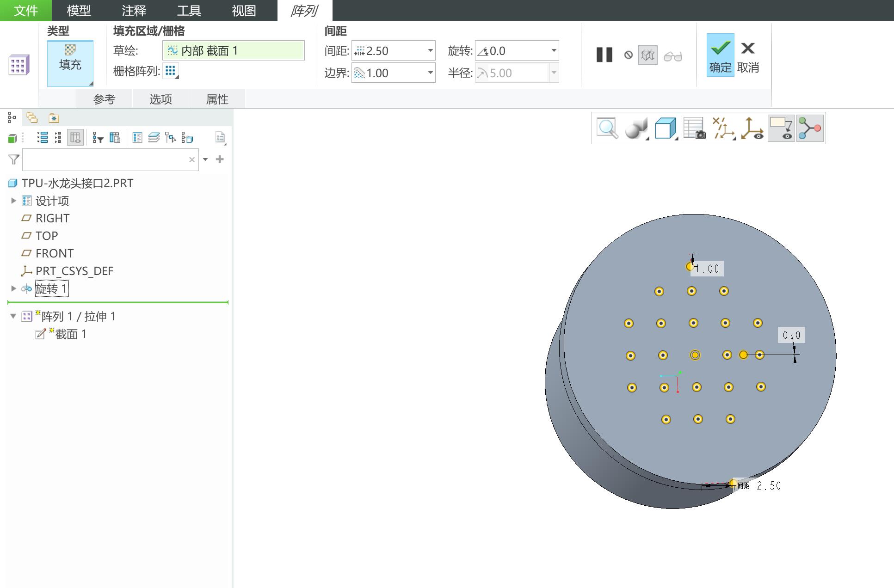
Task: Cancel pattern with 取消 button
Action: (748, 57)
